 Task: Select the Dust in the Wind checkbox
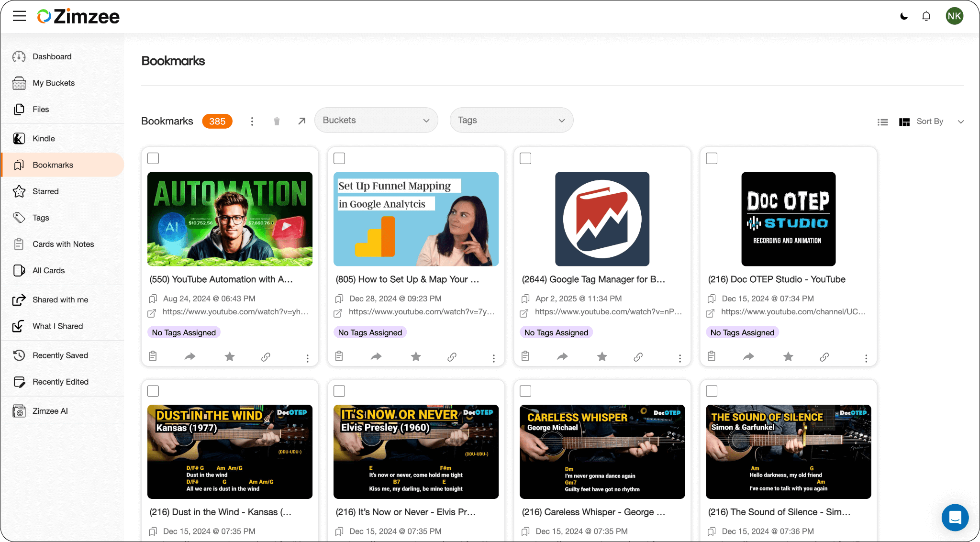click(153, 391)
